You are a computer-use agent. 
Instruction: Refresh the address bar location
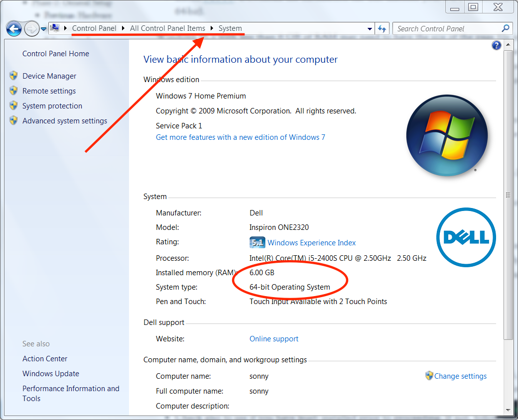[382, 29]
